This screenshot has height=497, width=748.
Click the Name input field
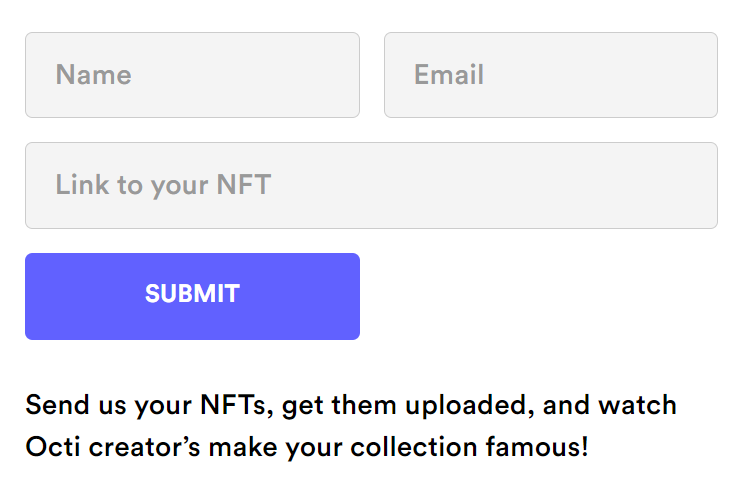tap(192, 75)
